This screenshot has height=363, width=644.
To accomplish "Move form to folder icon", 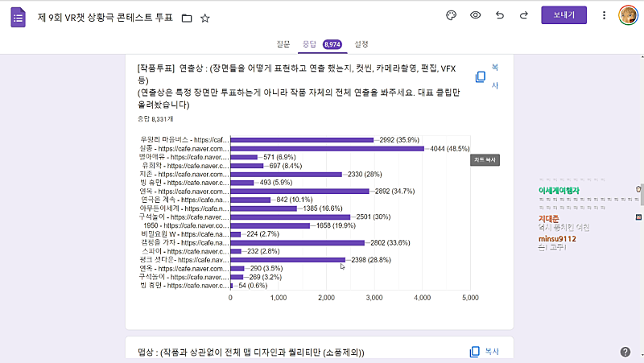I will tap(187, 18).
